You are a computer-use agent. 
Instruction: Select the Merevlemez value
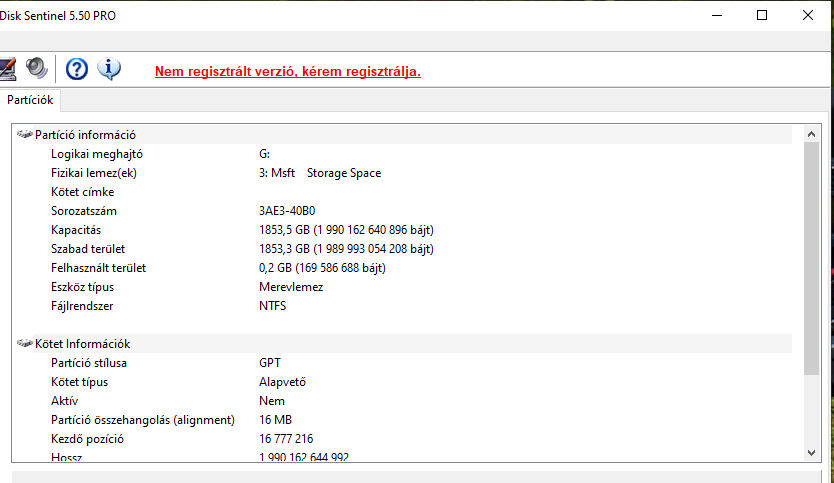coord(291,287)
